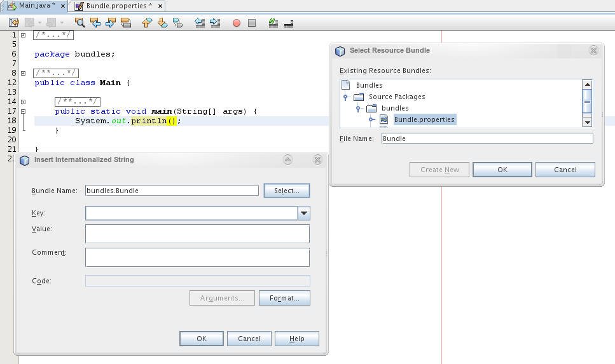Image resolution: width=615 pixels, height=364 pixels.
Task: Toggle highlight search icon
Action: [x=126, y=23]
